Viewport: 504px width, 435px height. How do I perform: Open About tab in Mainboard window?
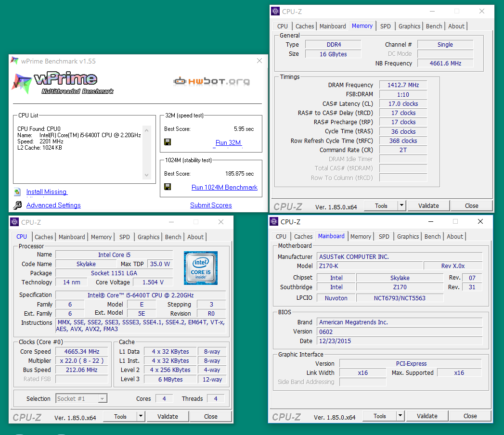tap(454, 236)
